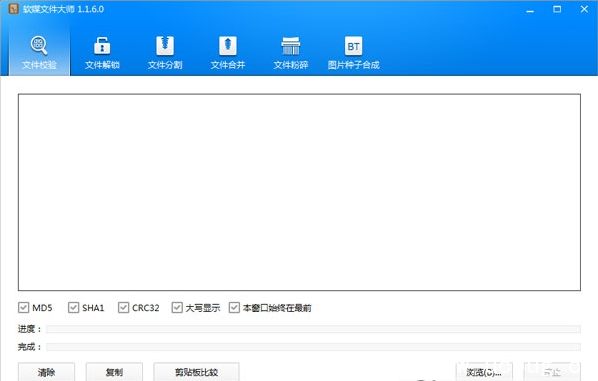Toggle the SHA1 checkbox
The width and height of the screenshot is (598, 381).
73,307
